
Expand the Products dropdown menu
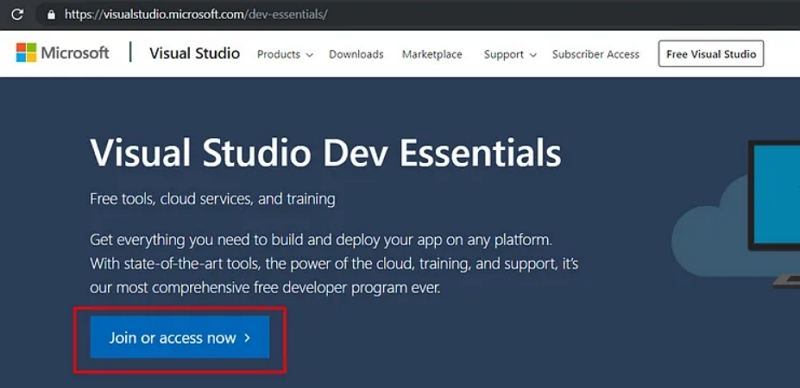coord(285,54)
